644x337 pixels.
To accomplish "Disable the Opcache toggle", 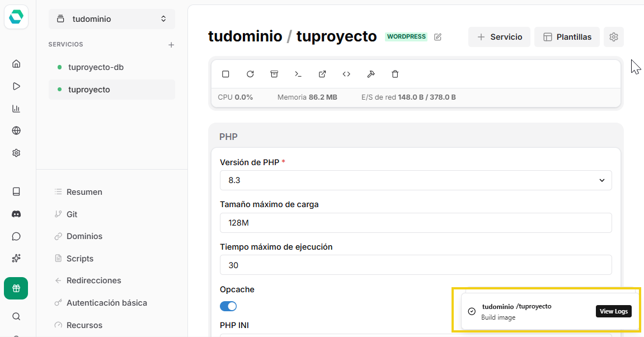I will [228, 306].
